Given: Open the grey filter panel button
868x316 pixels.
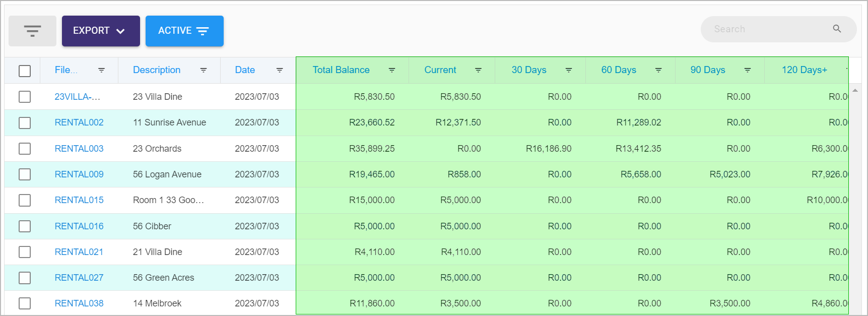Looking at the screenshot, I should click(32, 31).
